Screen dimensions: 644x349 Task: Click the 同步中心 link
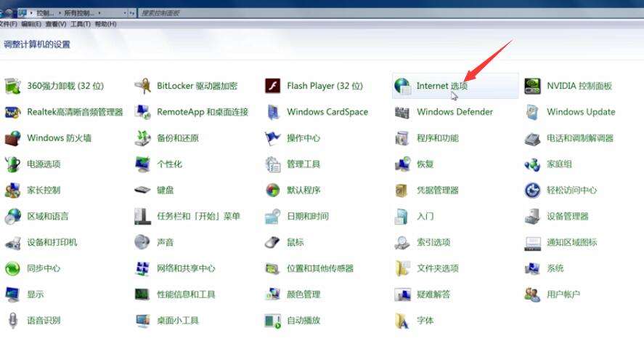[x=44, y=268]
